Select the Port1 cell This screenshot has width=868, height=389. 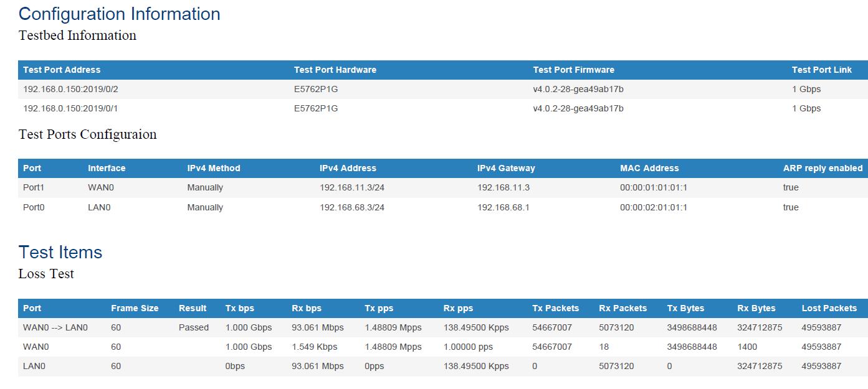(34, 187)
